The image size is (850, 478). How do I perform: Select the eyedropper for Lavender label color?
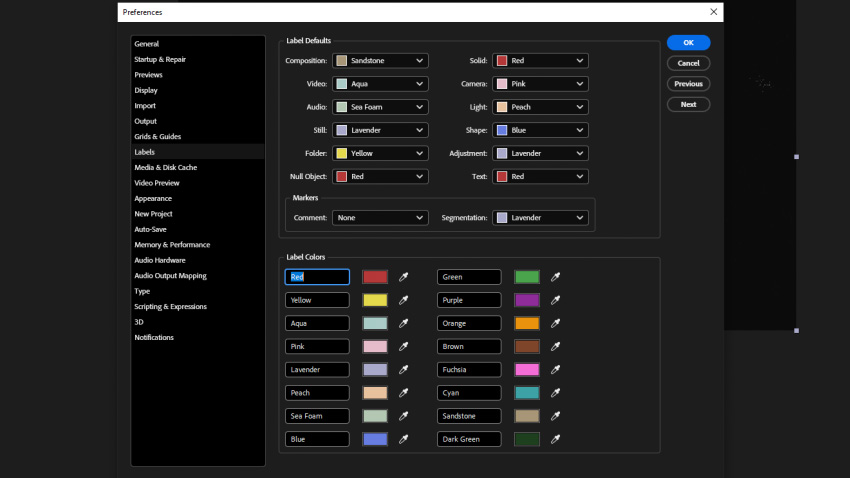[x=404, y=370]
